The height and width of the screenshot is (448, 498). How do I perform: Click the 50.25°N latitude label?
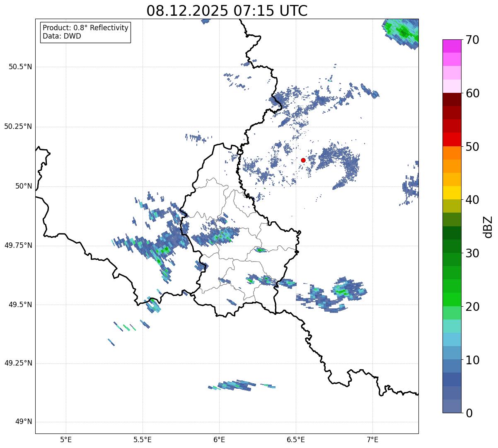pyautogui.click(x=18, y=126)
